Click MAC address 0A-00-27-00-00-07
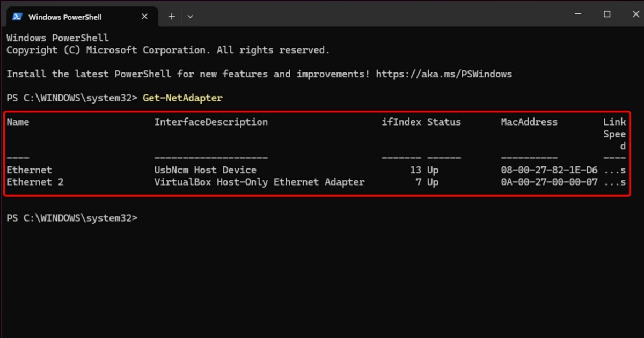Screen dimensions: 644x338 pos(549,182)
